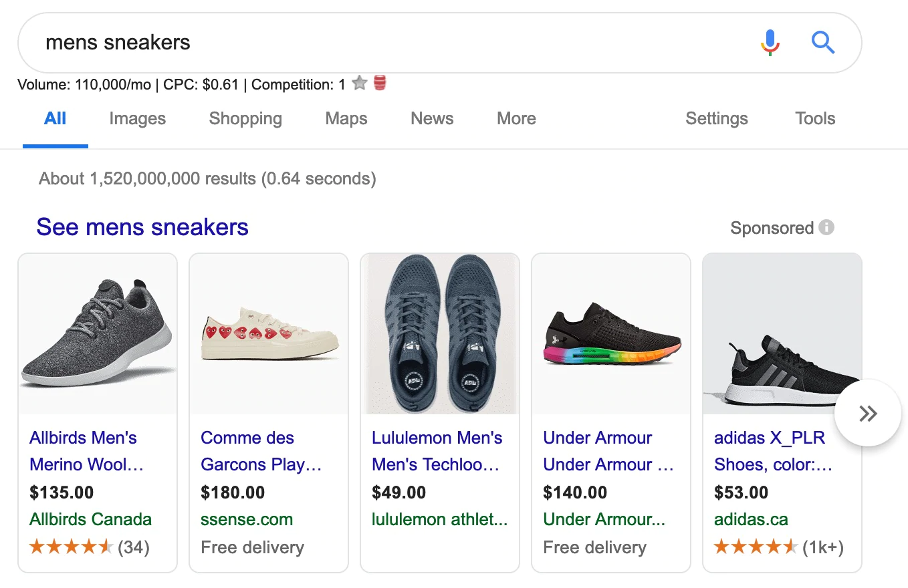Click the See mens sneakers link

click(142, 227)
